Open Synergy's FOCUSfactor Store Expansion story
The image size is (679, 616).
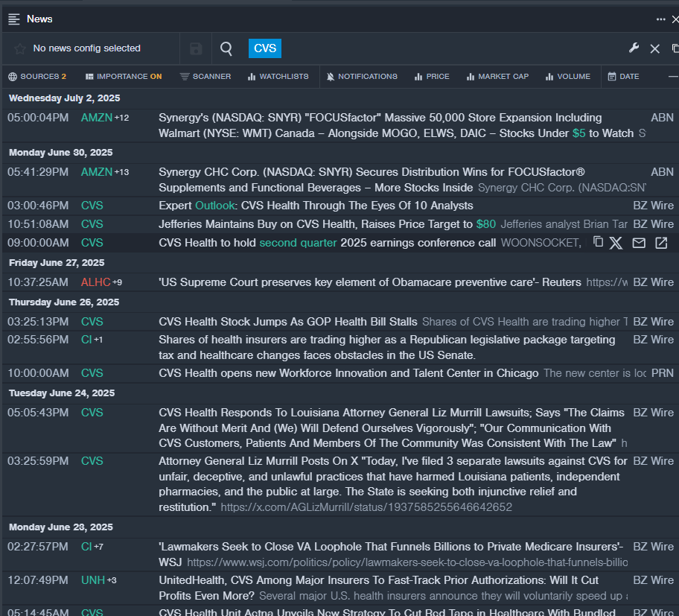point(396,126)
